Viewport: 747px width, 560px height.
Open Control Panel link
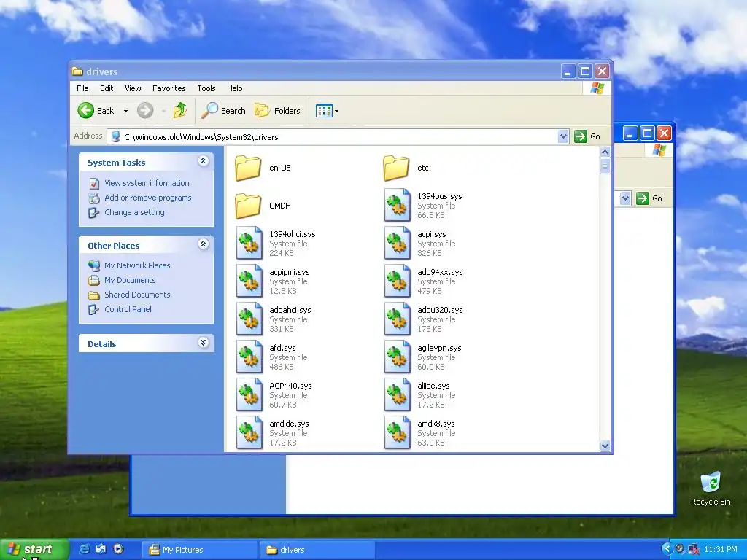click(128, 309)
